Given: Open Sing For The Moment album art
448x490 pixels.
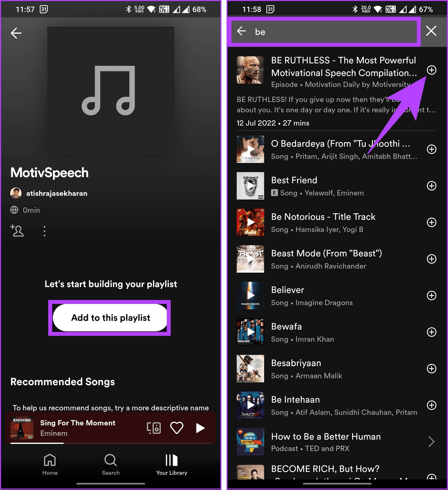Looking at the screenshot, I should click(22, 428).
